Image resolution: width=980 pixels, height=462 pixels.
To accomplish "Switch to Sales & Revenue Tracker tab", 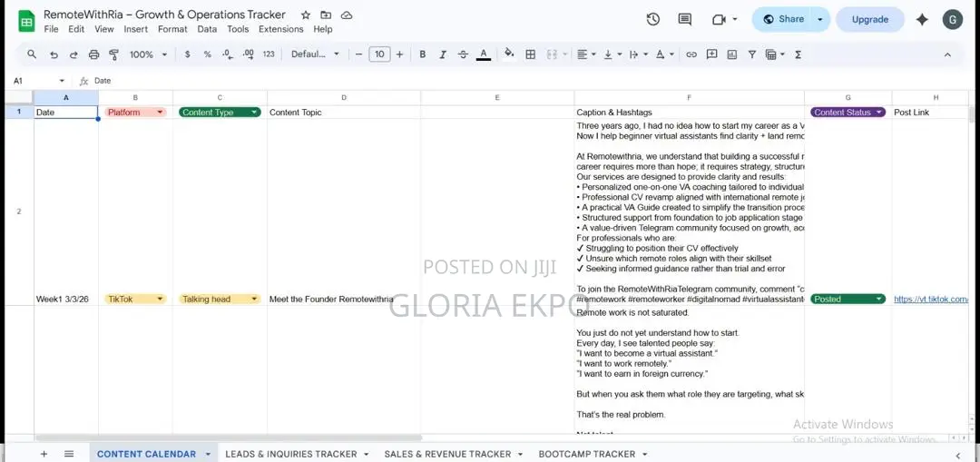I will point(453,454).
